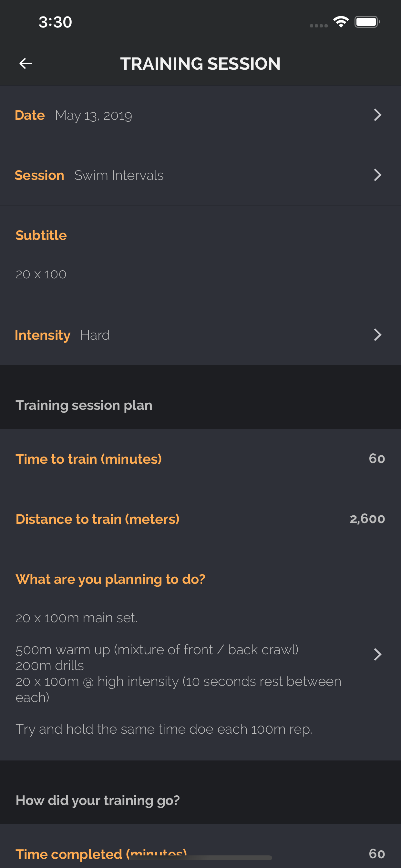Screen dimensions: 401x868
Task: Open the Date row chevron
Action: tap(377, 115)
